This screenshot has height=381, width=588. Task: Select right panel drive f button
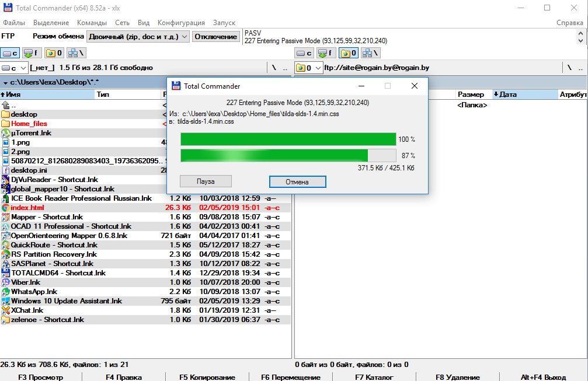(x=326, y=53)
